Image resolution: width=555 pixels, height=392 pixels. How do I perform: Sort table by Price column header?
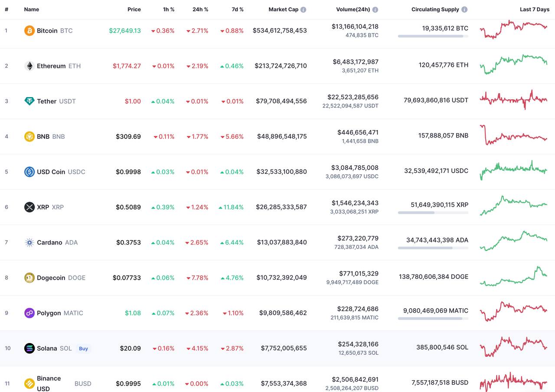pos(134,9)
